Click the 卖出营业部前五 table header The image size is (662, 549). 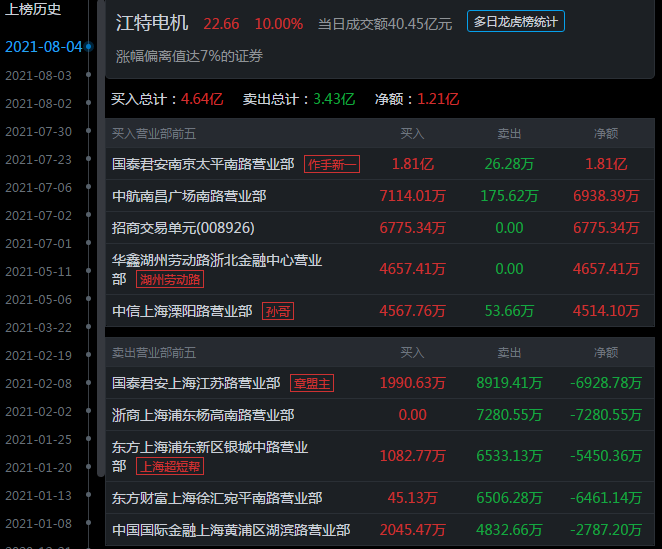pyautogui.click(x=154, y=353)
